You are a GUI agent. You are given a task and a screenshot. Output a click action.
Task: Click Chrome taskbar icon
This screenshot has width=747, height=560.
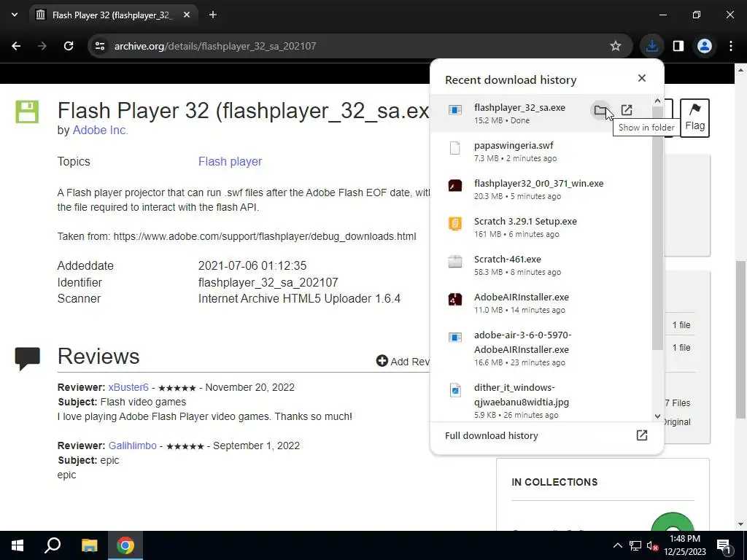coord(125,545)
